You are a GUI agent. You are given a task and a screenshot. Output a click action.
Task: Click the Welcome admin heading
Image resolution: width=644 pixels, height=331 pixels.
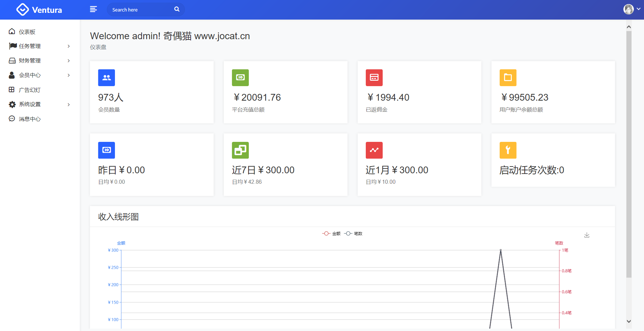170,36
